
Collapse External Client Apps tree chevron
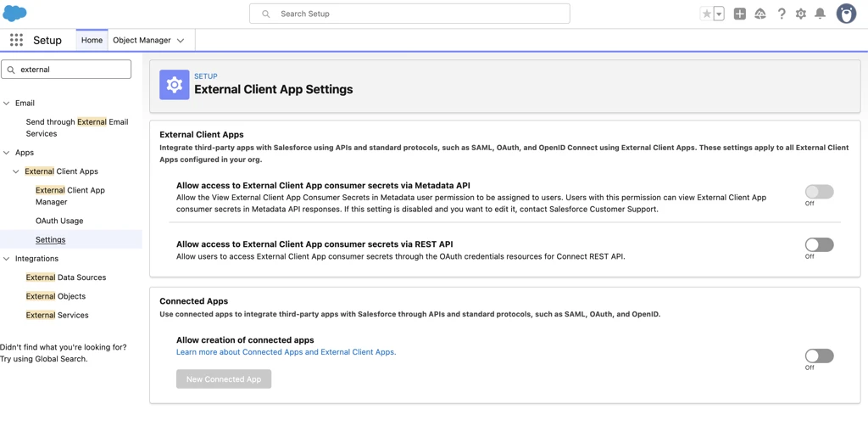[16, 171]
